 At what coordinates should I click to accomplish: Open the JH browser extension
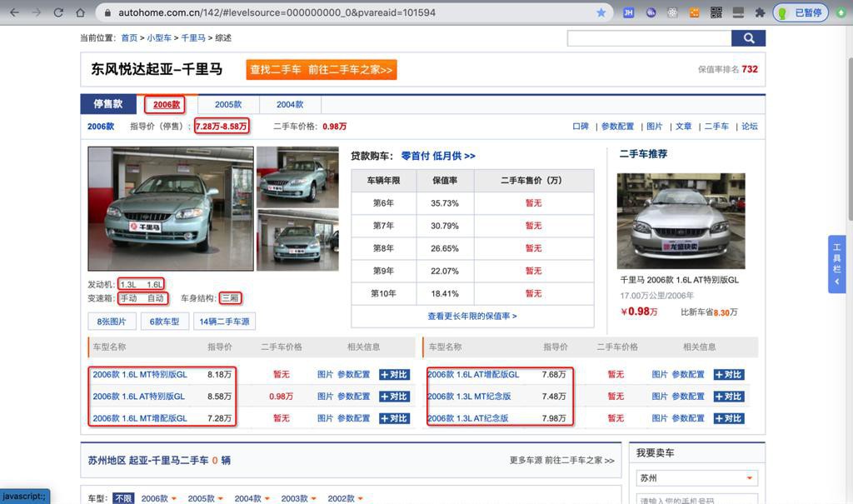[x=628, y=12]
